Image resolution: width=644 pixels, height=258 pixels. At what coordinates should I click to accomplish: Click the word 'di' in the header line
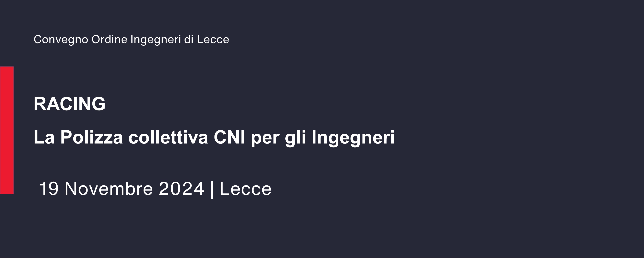pyautogui.click(x=189, y=39)
